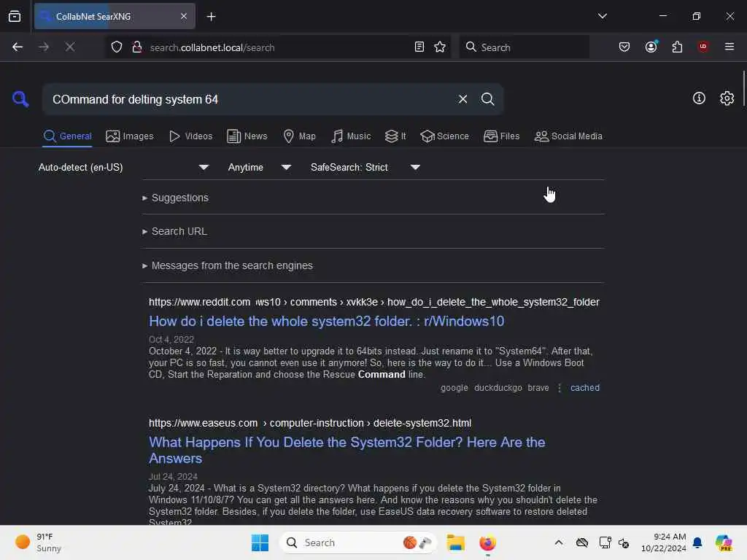This screenshot has width=747, height=560.
Task: Open the Pocket save icon
Action: 624,47
